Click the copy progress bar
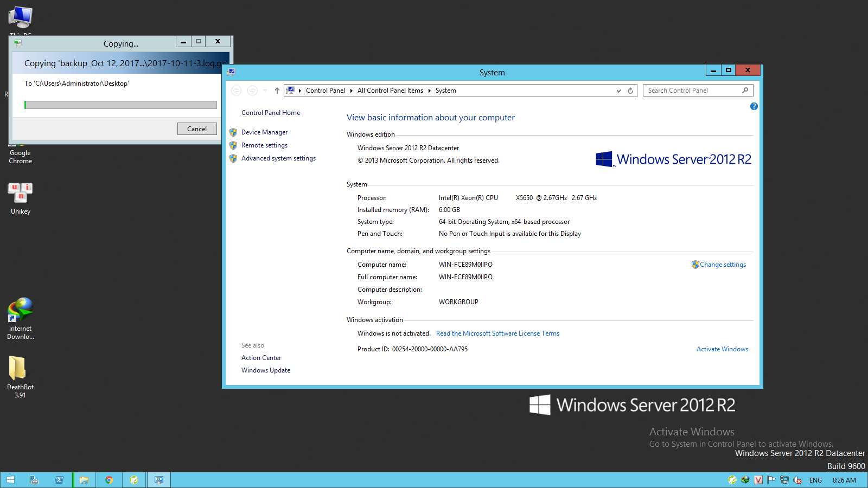868x488 pixels. [x=120, y=105]
